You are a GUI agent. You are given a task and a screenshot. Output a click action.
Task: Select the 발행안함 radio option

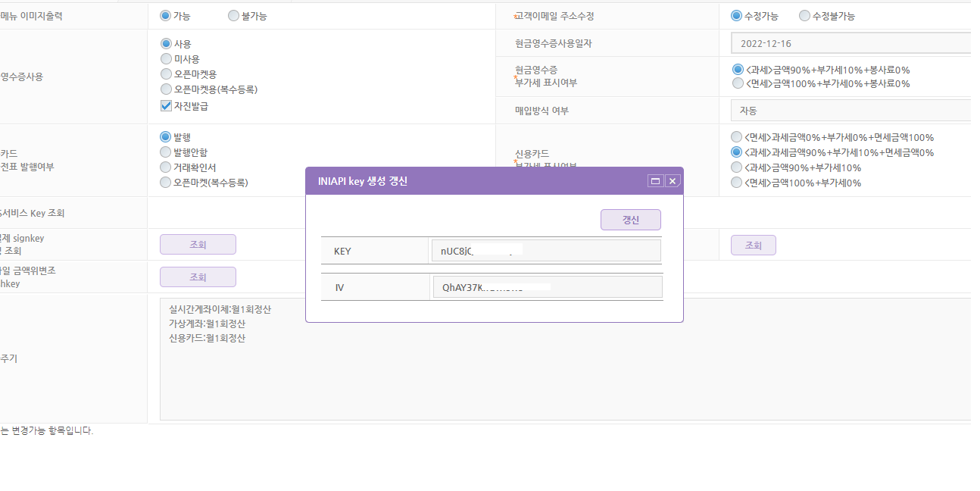click(166, 152)
